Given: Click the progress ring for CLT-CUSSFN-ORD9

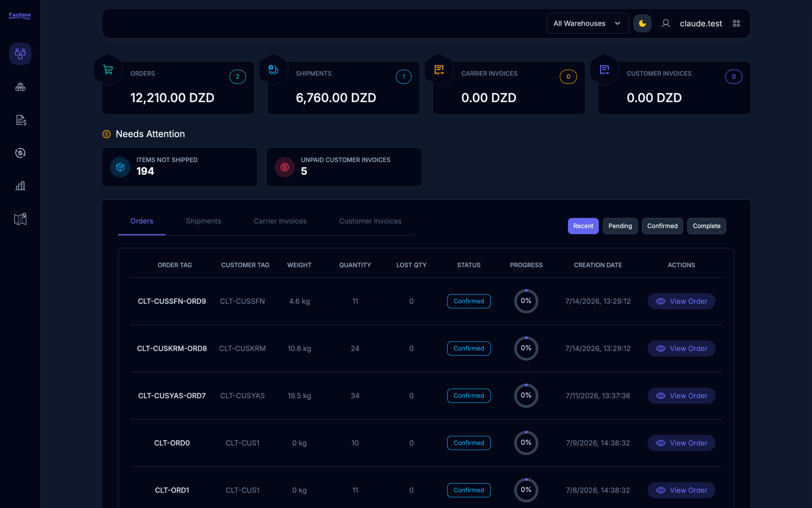Looking at the screenshot, I should [x=526, y=301].
